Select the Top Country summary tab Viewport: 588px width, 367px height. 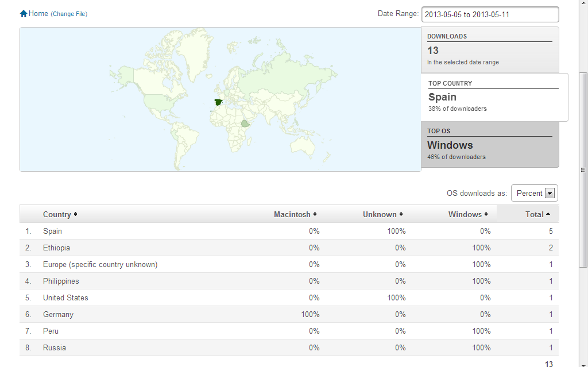(x=494, y=97)
